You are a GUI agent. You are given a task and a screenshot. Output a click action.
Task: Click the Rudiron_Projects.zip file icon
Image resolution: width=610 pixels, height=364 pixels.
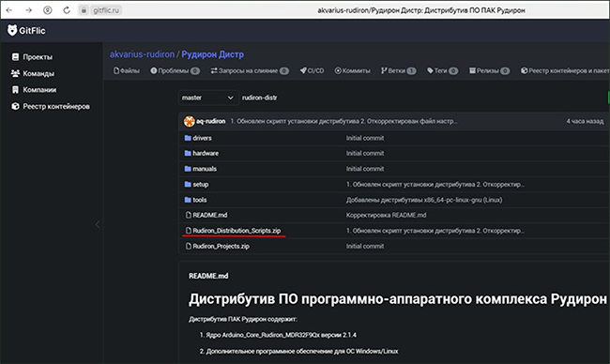[189, 246]
